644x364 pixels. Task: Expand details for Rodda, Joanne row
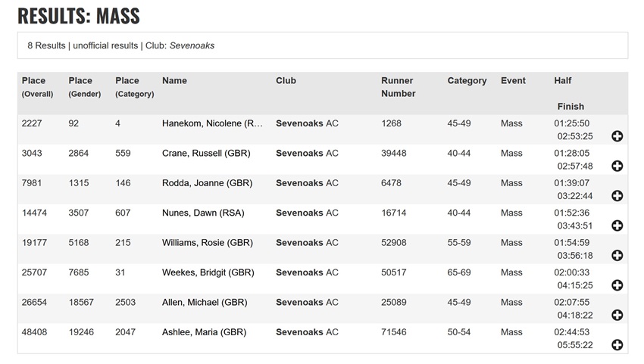[x=617, y=196]
